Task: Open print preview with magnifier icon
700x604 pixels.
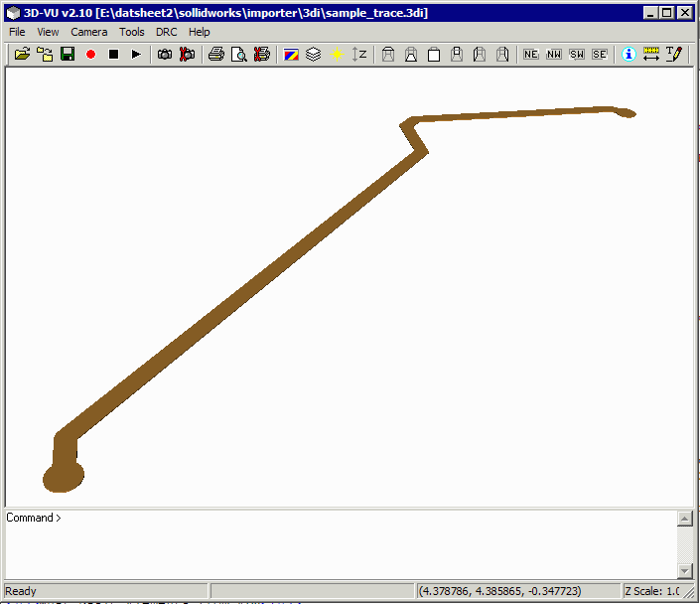Action: point(238,54)
